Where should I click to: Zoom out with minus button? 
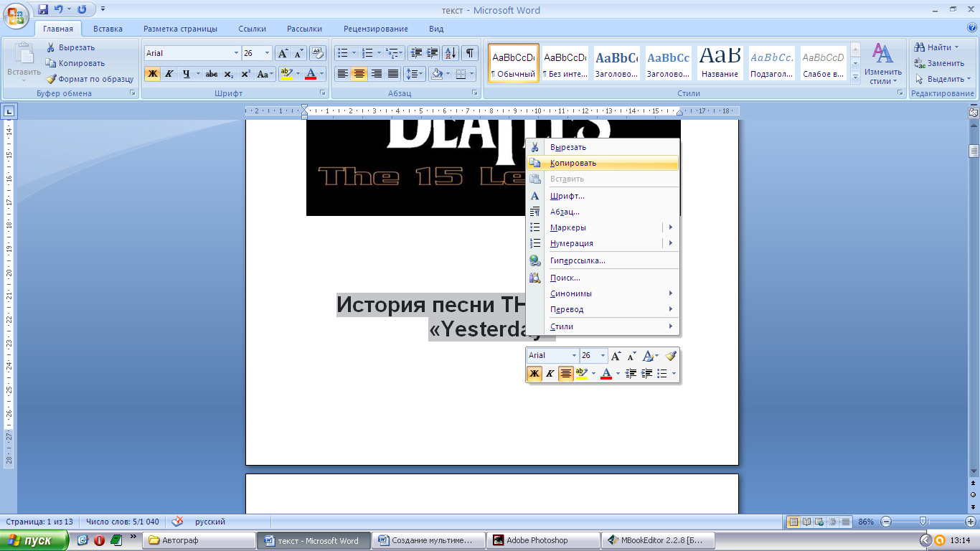click(887, 522)
